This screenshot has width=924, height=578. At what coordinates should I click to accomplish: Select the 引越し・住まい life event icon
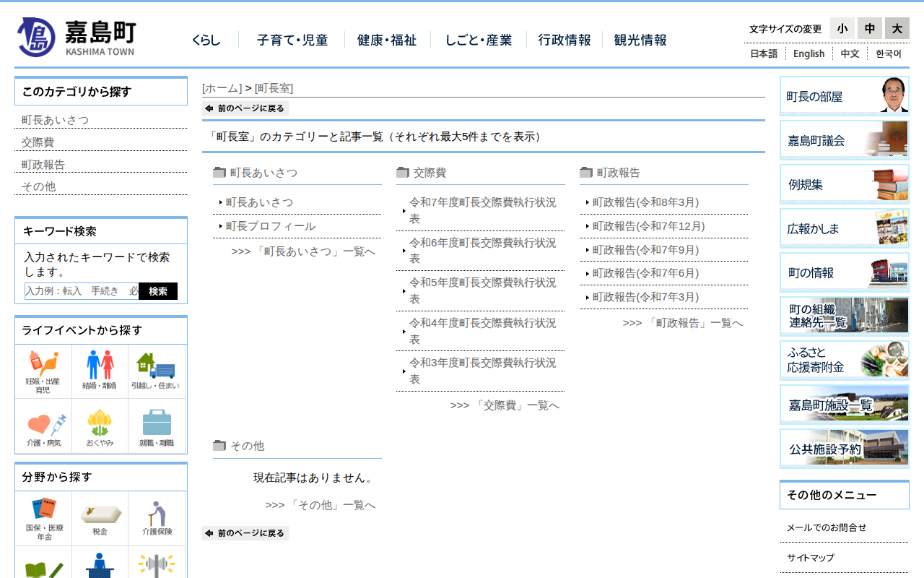pyautogui.click(x=156, y=371)
